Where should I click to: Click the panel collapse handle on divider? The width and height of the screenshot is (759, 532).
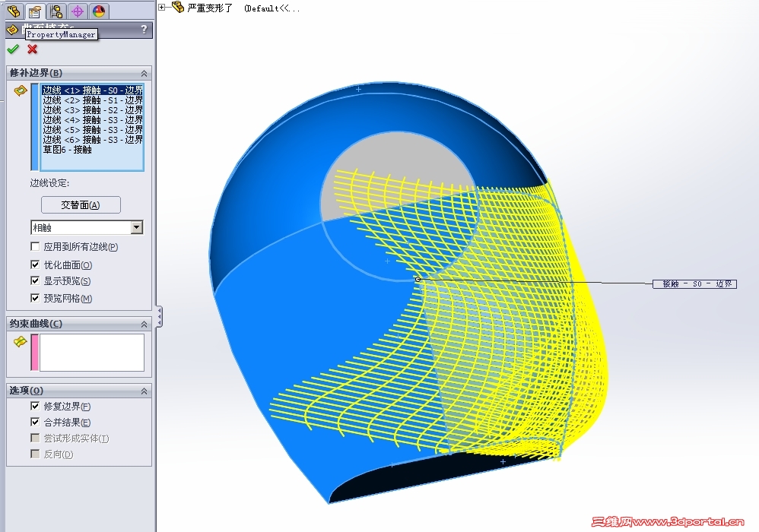159,316
